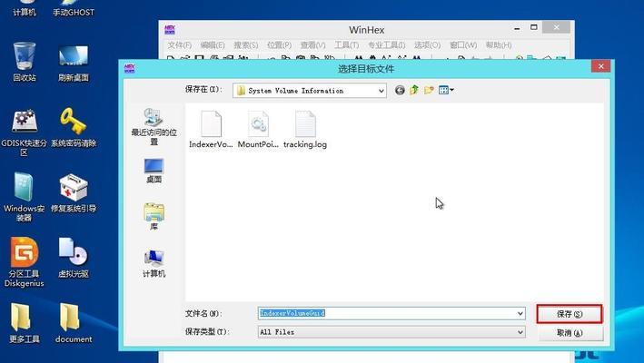Open GDISK quick partition desktop icon
This screenshot has height=363, width=644.
25,132
